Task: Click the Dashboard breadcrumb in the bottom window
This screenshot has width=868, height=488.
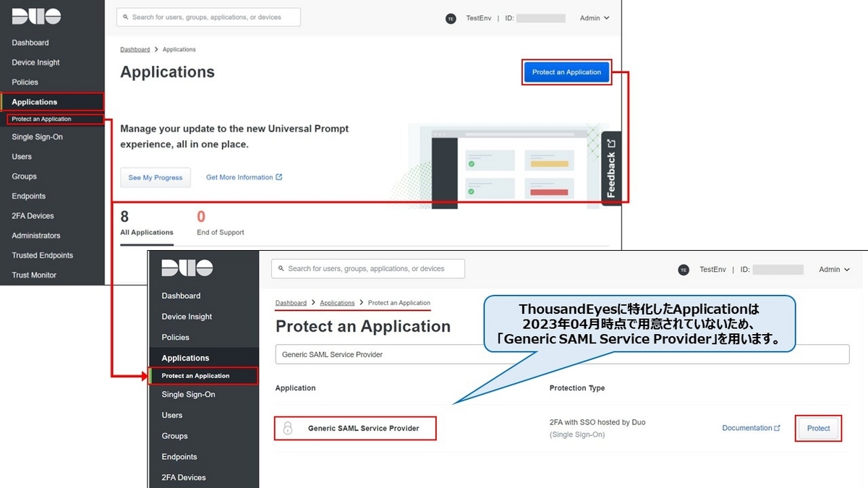Action: pos(291,303)
